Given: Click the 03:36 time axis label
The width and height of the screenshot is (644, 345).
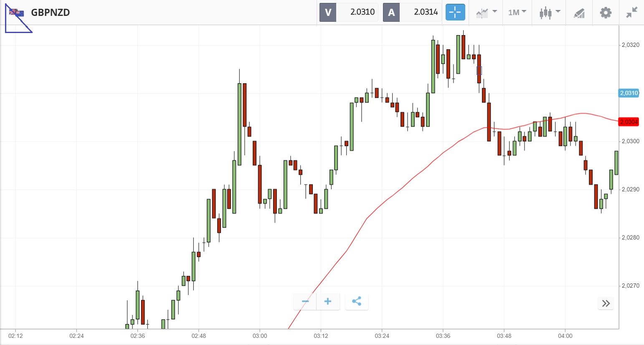Looking at the screenshot, I should 443,336.
